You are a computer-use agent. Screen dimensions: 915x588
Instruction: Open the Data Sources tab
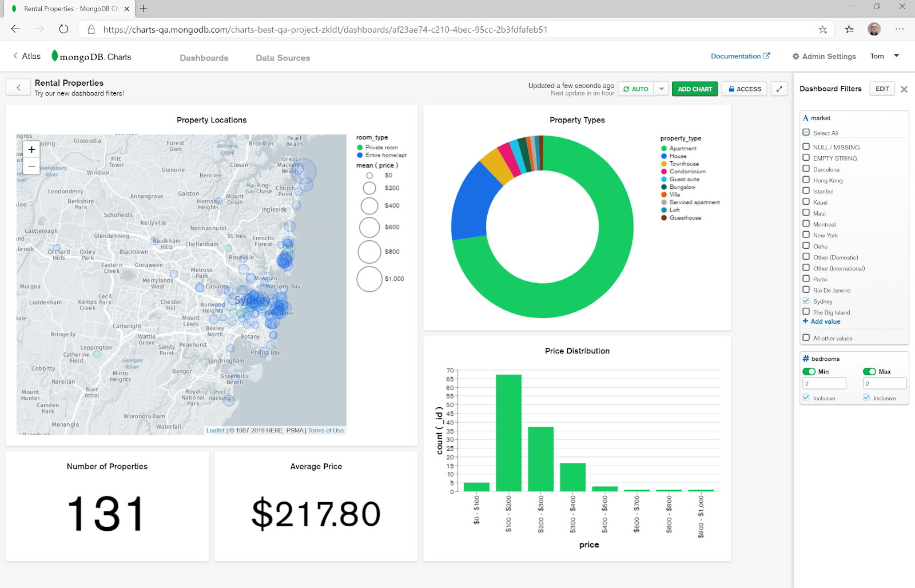point(283,58)
